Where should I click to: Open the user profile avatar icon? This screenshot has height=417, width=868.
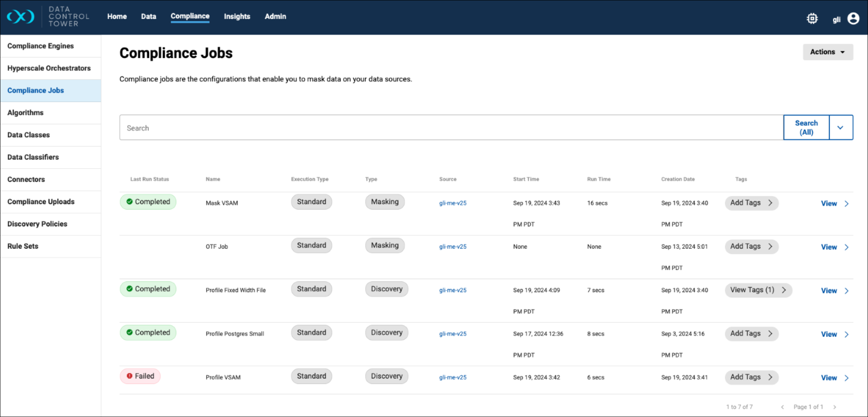coord(853,19)
